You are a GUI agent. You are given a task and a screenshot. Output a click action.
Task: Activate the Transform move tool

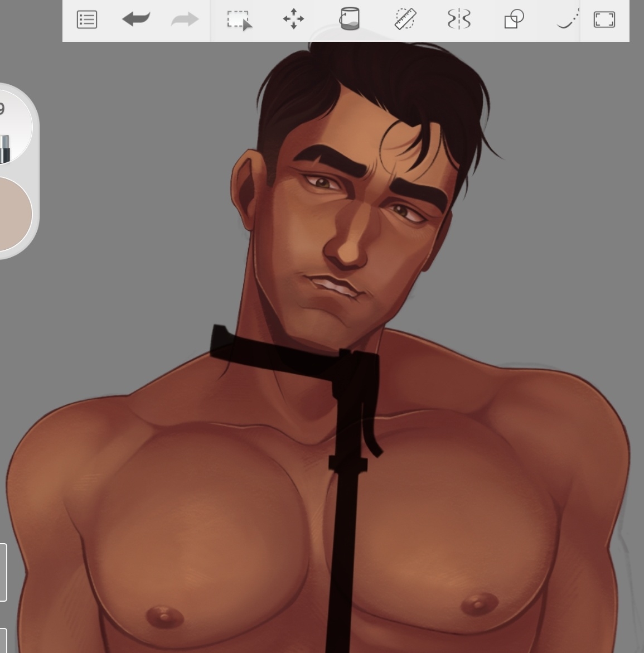tap(293, 20)
